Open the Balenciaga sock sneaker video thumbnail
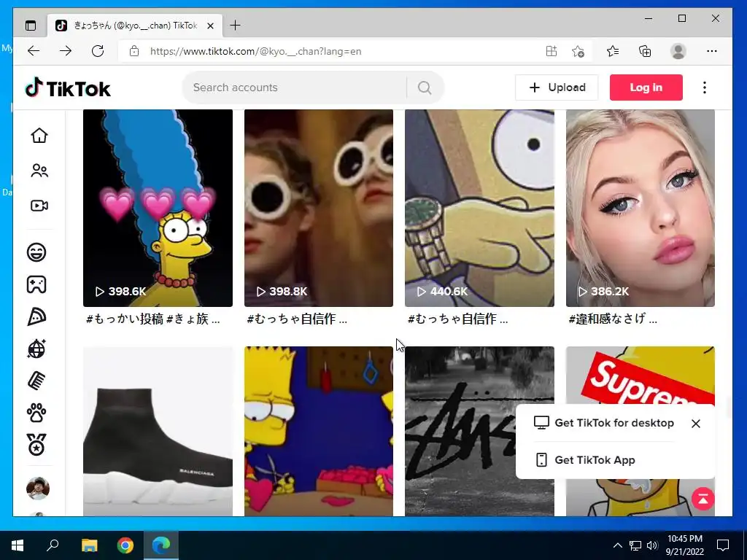This screenshot has width=747, height=560. (158, 432)
